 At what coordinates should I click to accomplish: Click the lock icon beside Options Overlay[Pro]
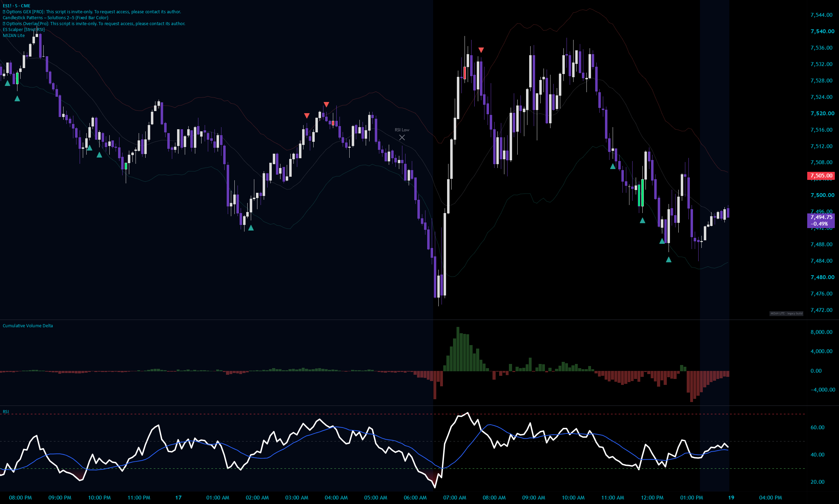click(x=4, y=24)
